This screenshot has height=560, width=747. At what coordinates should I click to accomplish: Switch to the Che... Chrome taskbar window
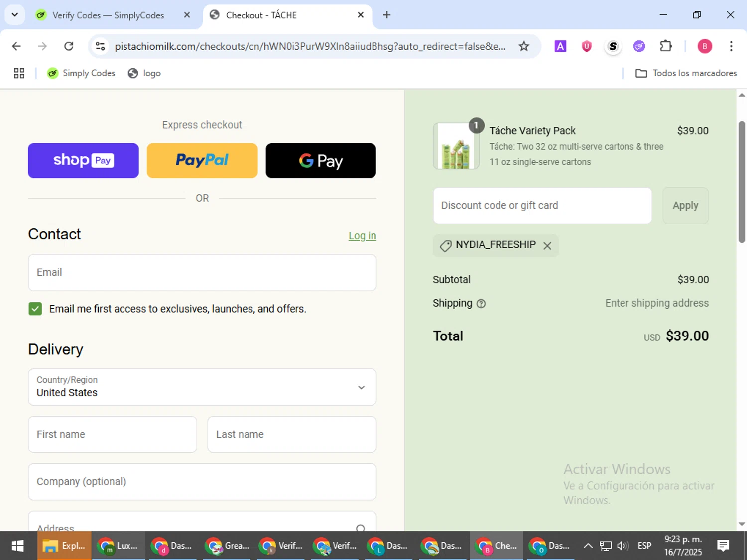pos(497,546)
